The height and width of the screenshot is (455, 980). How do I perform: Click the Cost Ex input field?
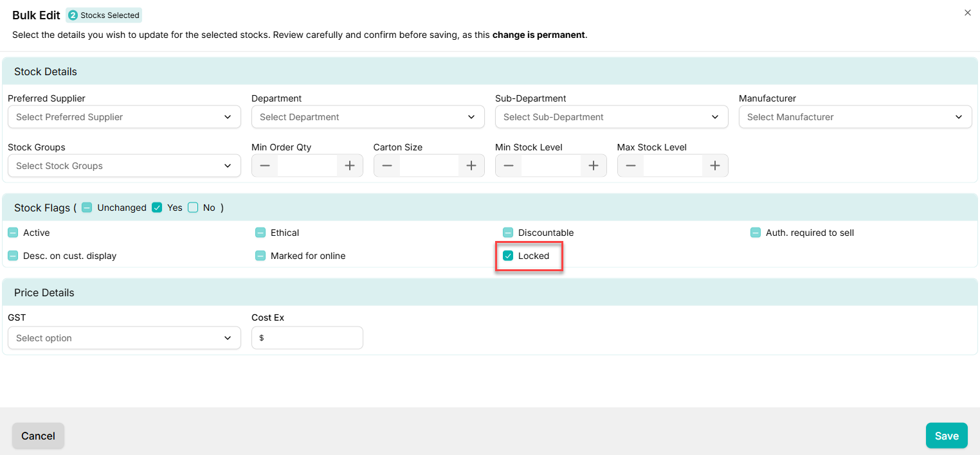(x=312, y=338)
